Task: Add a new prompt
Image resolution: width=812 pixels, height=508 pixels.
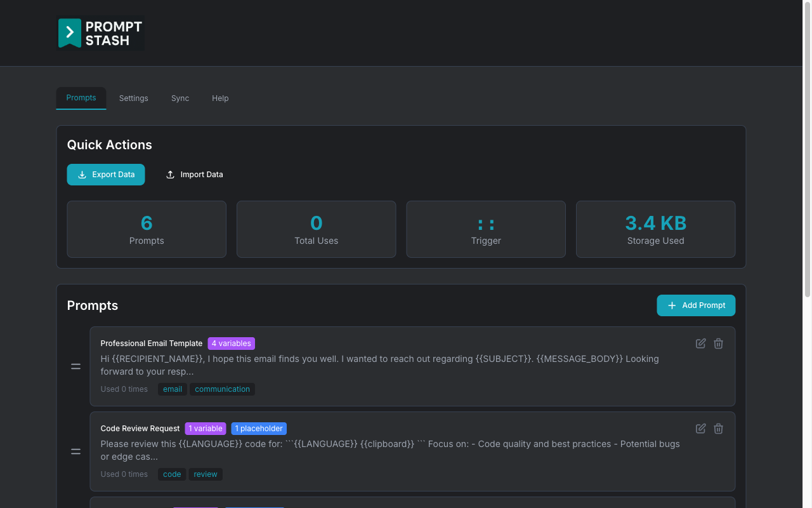Action: pyautogui.click(x=696, y=305)
